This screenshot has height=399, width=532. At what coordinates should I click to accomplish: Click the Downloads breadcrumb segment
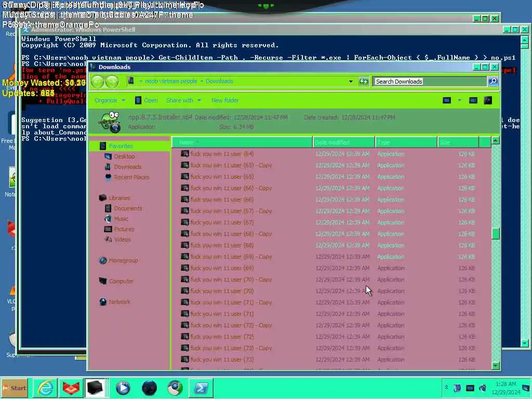(219, 81)
